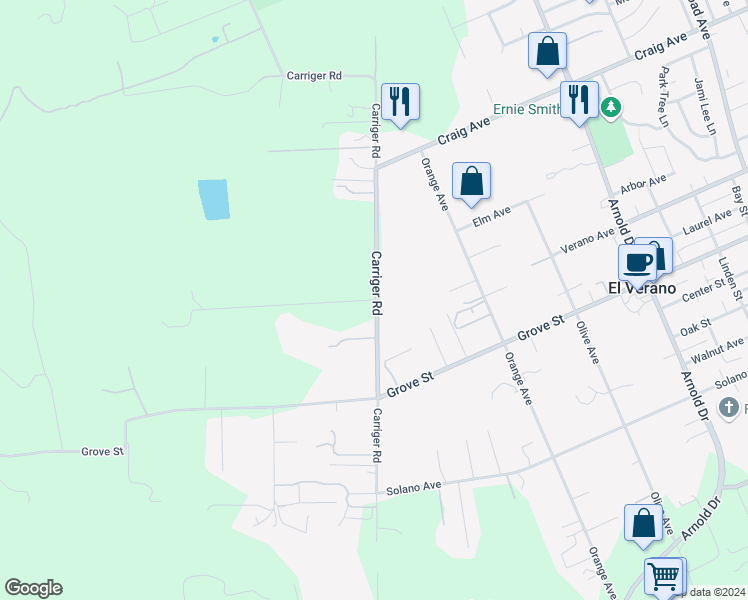
Task: Select the El Verano place label
Action: pos(642,288)
